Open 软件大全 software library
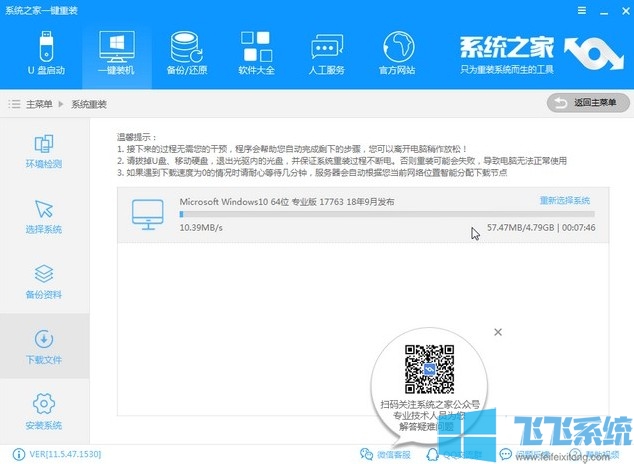634x464 pixels. point(256,53)
